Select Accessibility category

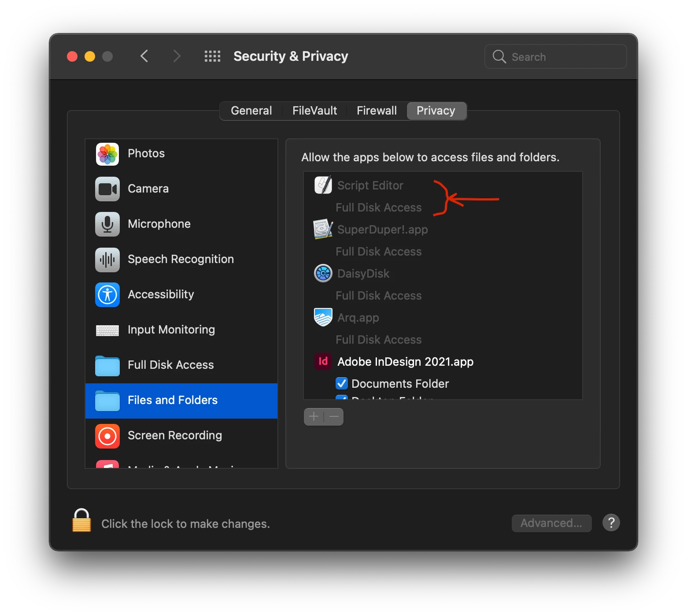point(181,295)
